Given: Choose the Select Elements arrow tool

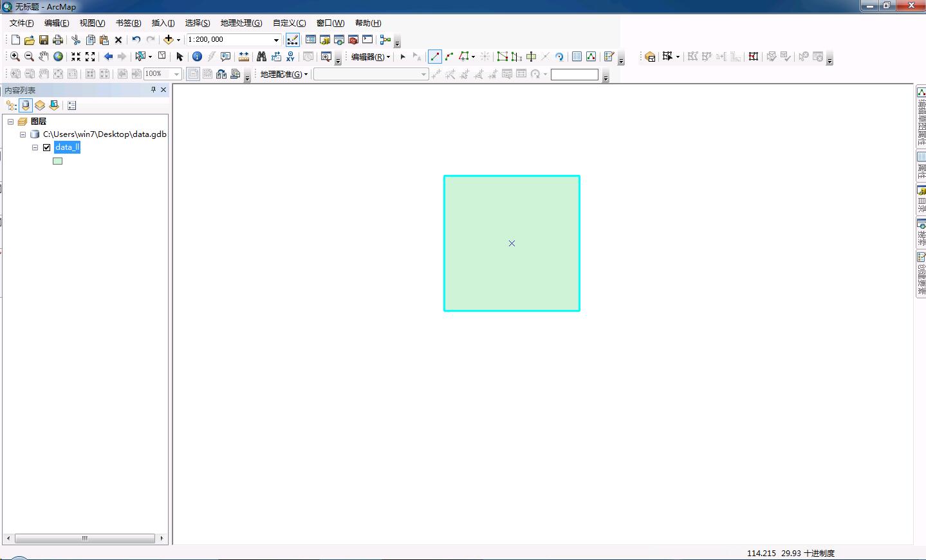Looking at the screenshot, I should coord(180,57).
